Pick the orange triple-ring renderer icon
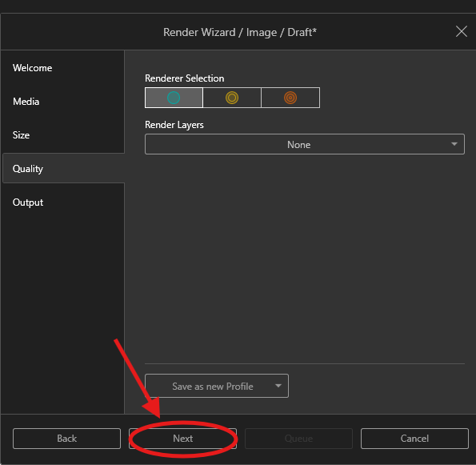 (x=290, y=98)
